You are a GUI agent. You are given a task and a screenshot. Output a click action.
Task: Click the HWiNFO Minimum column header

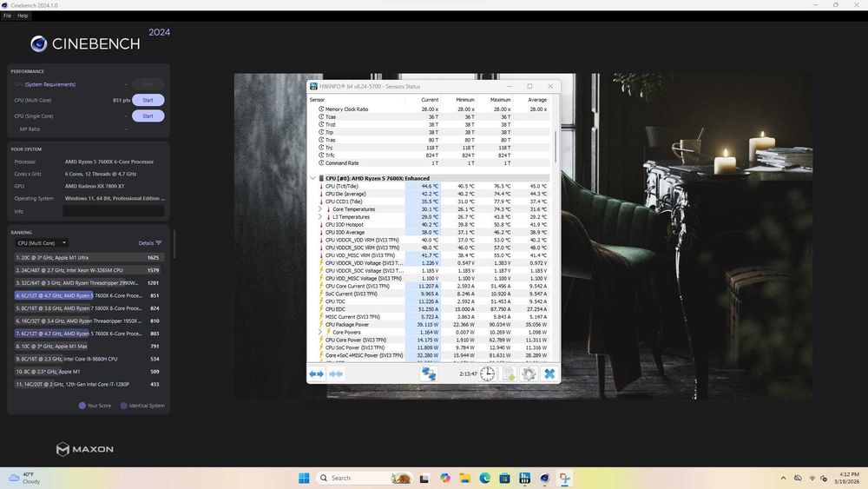tap(458, 100)
